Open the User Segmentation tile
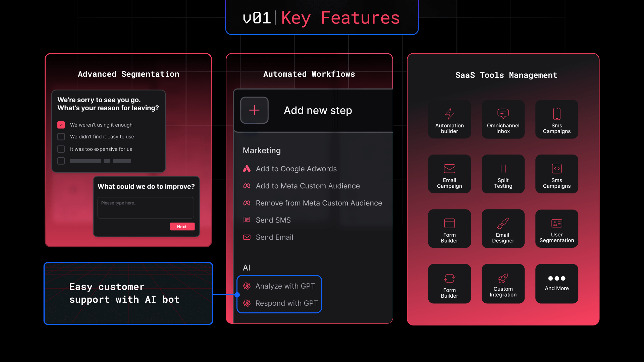The height and width of the screenshot is (362, 644). [x=556, y=229]
